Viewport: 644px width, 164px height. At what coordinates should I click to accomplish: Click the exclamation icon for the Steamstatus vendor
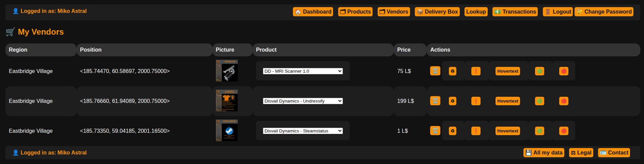[476, 131]
